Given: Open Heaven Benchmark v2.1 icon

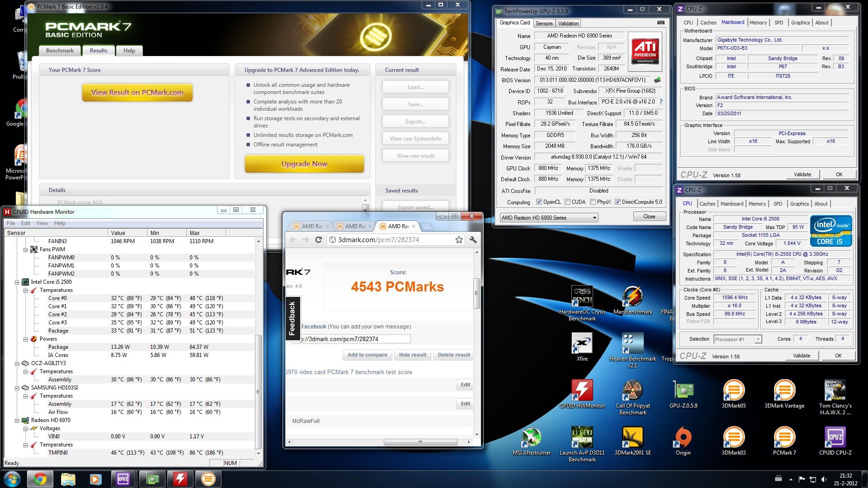Looking at the screenshot, I should tap(632, 350).
